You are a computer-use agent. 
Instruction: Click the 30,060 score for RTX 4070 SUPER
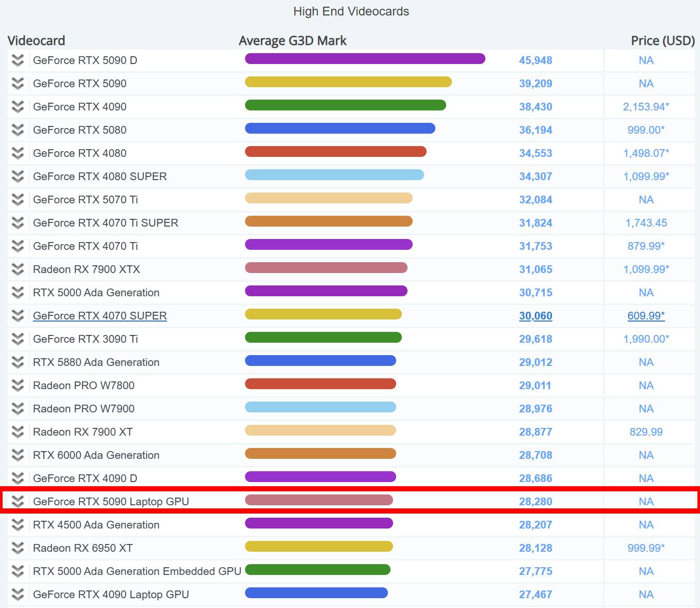535,316
